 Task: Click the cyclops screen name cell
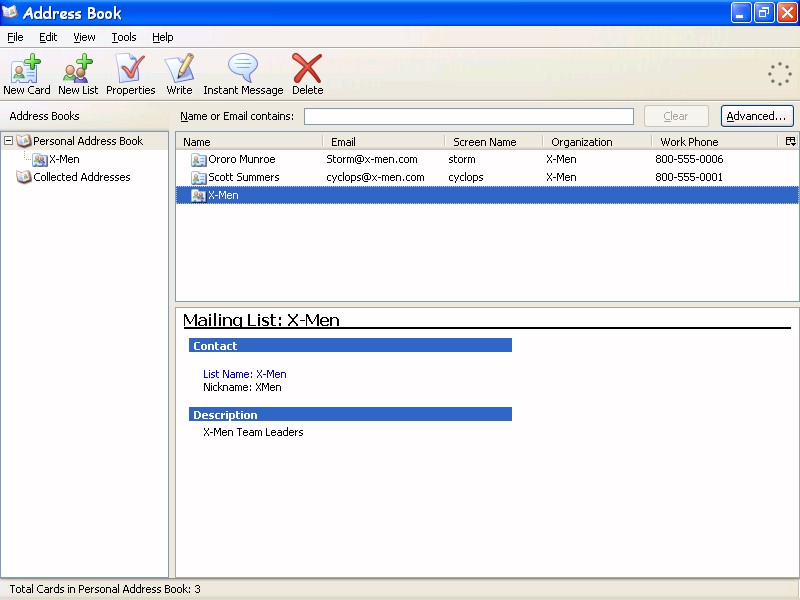(466, 177)
